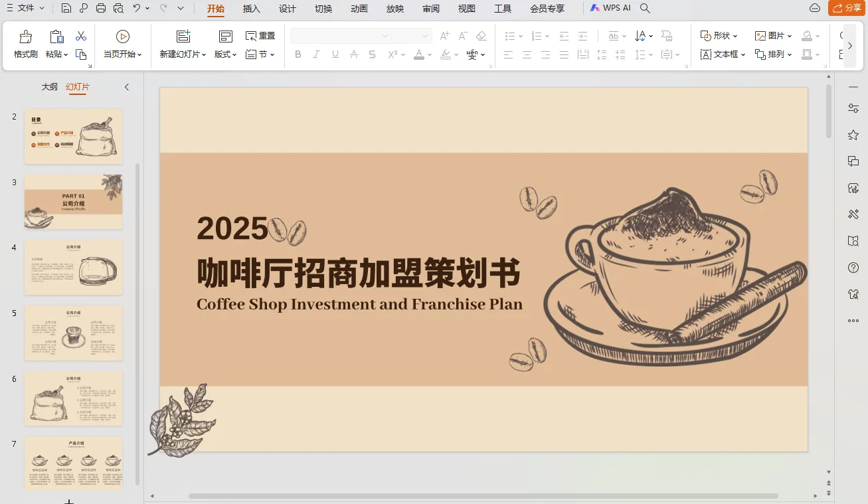Click the Layout (版式) icon
The image size is (868, 504).
pos(226,37)
